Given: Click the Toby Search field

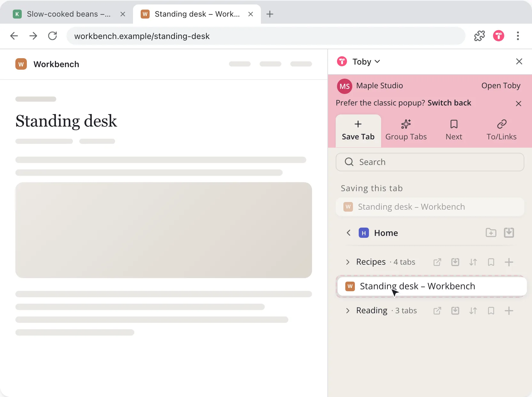Looking at the screenshot, I should [x=430, y=162].
